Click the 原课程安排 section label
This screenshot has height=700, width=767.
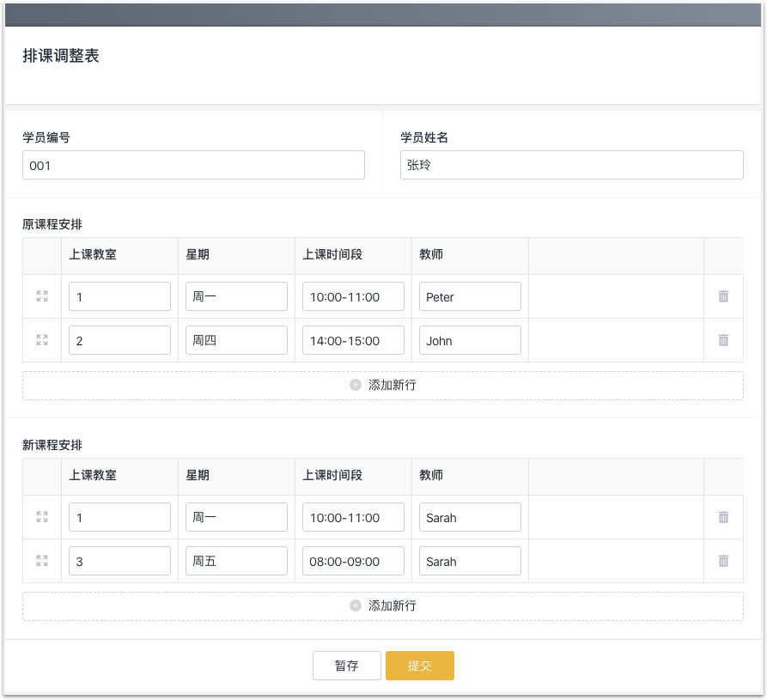(x=52, y=224)
